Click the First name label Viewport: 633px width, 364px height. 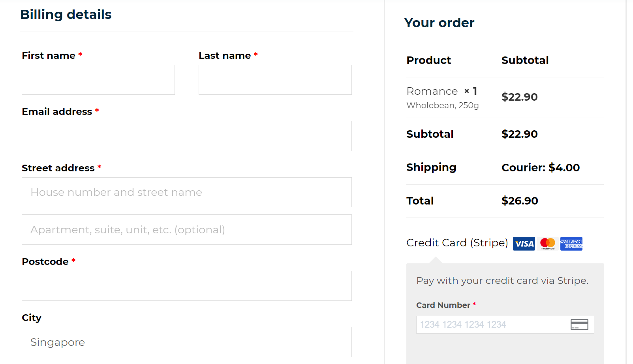click(49, 56)
